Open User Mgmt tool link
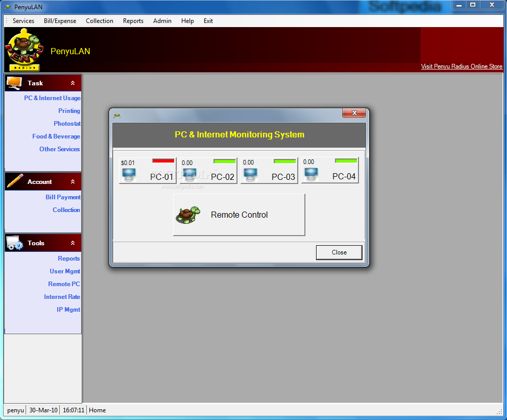The width and height of the screenshot is (507, 420). click(x=65, y=271)
